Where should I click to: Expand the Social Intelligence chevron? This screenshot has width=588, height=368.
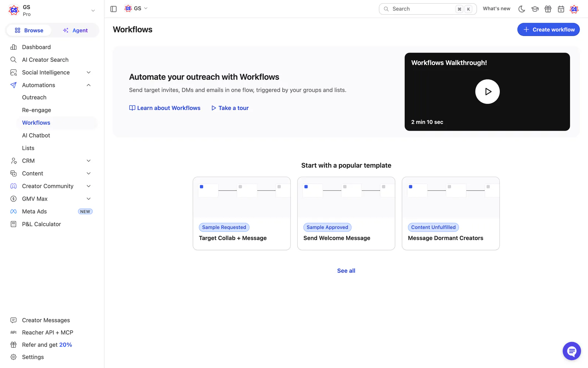[x=89, y=72]
